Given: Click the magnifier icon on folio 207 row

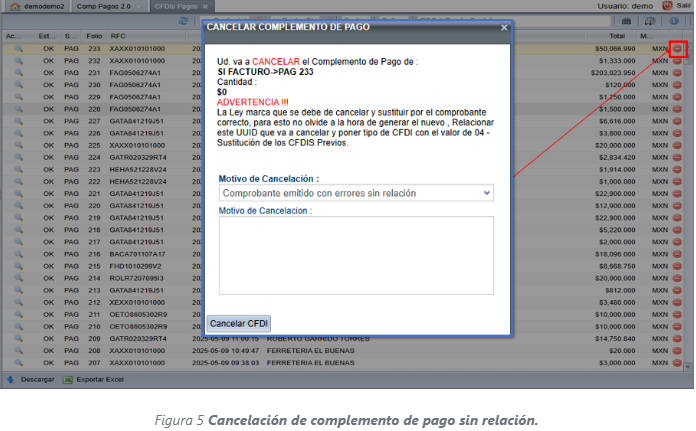Looking at the screenshot, I should click(19, 363).
